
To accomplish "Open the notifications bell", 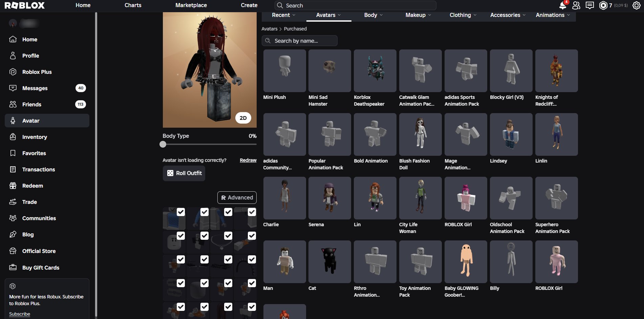I will 562,5.
